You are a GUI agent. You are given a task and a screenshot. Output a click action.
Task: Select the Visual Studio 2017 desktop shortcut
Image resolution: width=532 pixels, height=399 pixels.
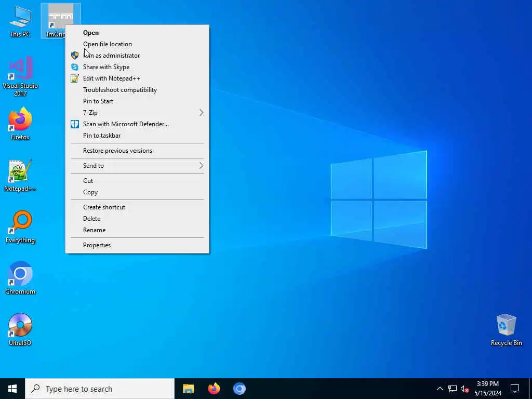click(20, 76)
